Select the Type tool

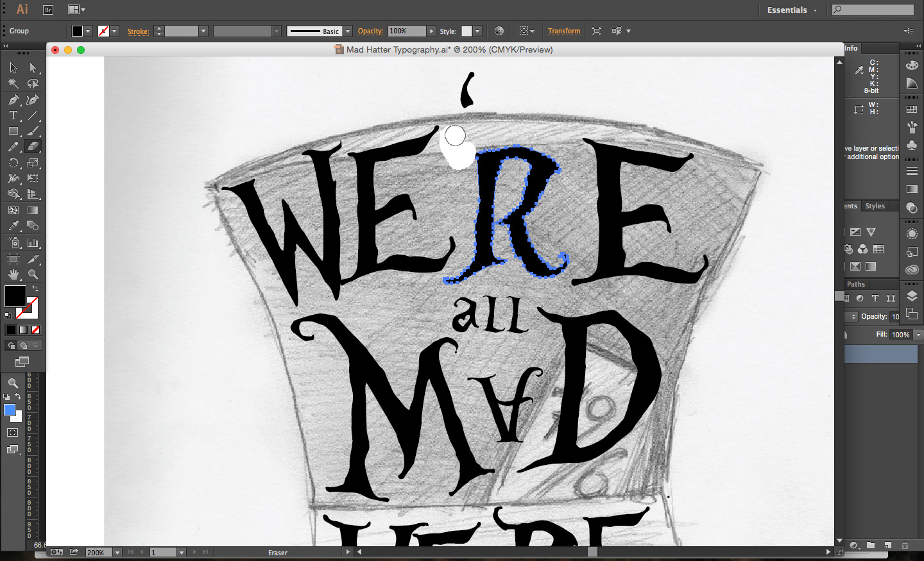pyautogui.click(x=13, y=115)
